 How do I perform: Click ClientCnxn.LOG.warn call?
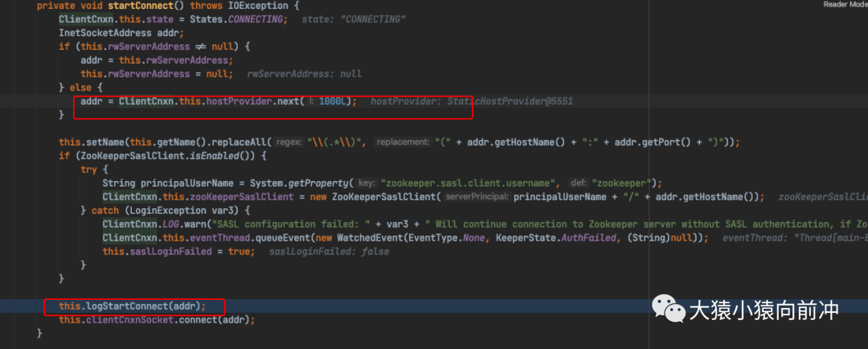[x=156, y=224]
